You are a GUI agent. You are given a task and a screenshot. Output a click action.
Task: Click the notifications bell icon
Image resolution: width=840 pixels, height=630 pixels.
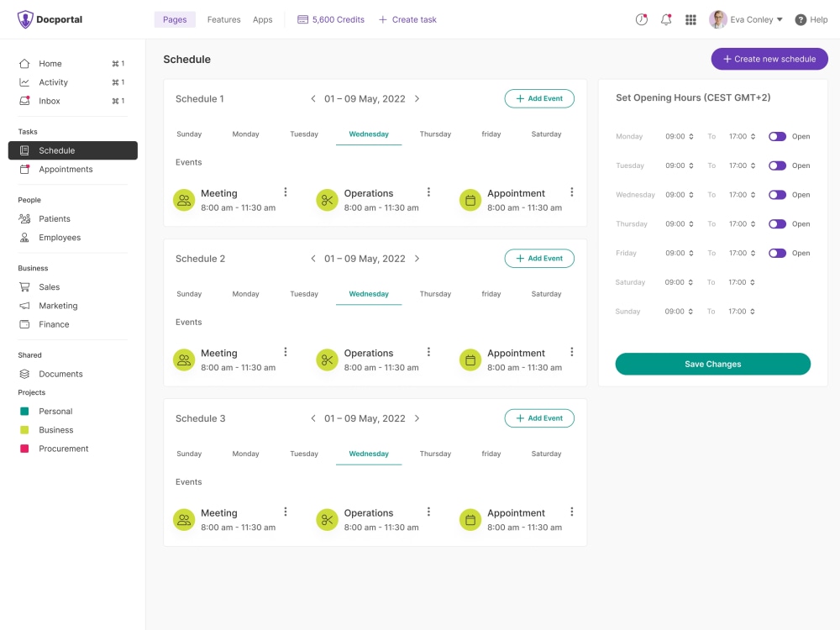(666, 19)
